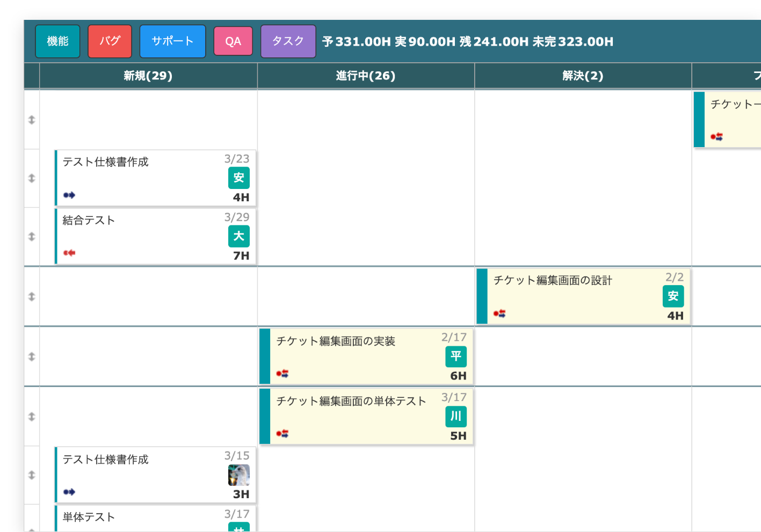Click the blue arrow relation icon on テスト仕様書作成 3/23

coord(69,195)
